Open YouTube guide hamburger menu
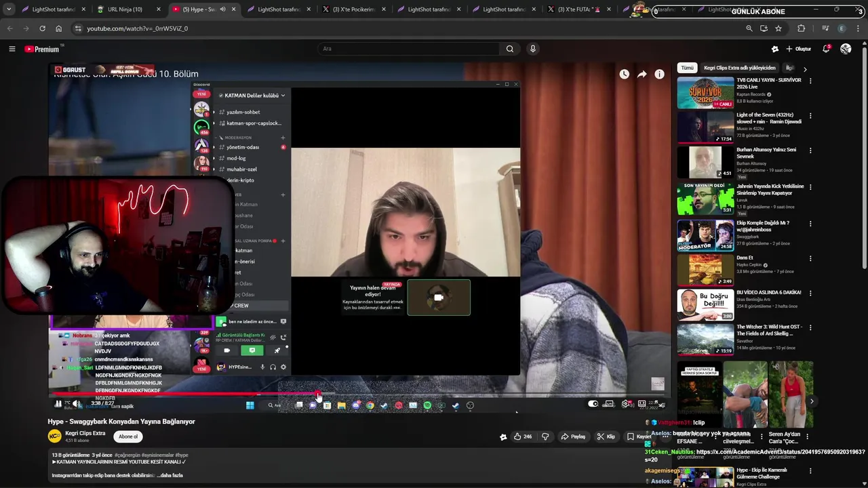868x488 pixels. point(12,49)
